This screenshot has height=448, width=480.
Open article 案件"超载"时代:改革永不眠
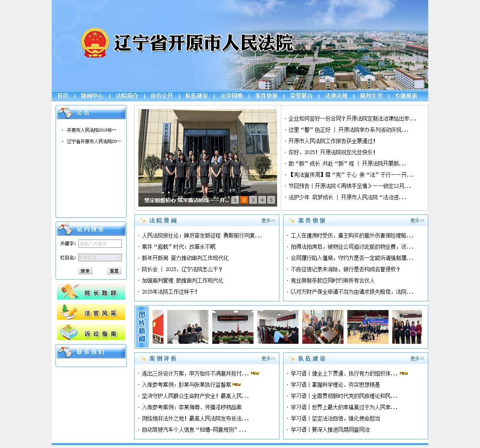tap(178, 247)
